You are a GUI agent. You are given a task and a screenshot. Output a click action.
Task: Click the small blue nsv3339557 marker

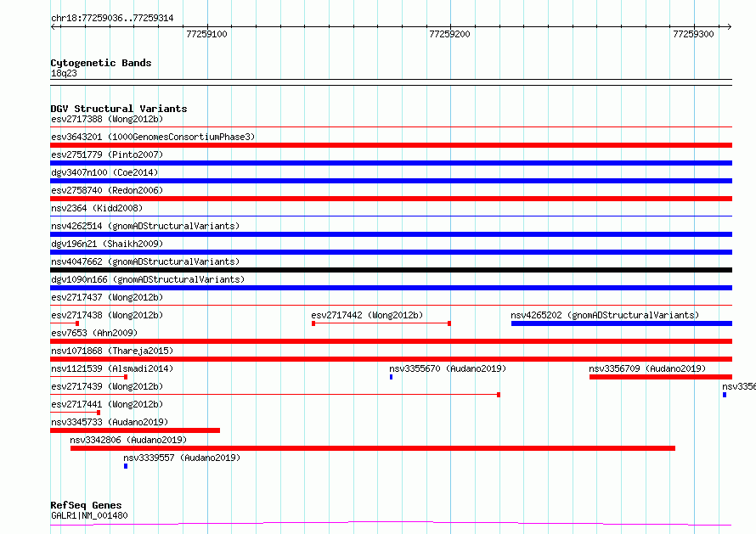126,466
